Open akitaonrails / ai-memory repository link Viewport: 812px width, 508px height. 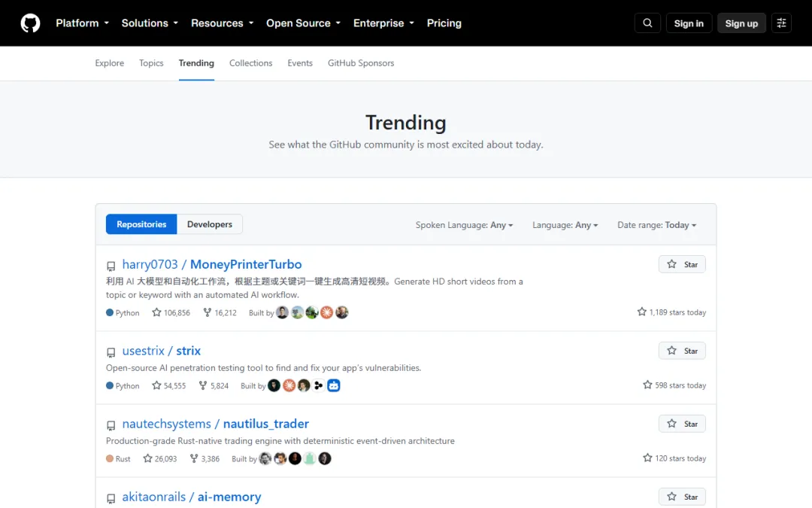[x=192, y=497]
